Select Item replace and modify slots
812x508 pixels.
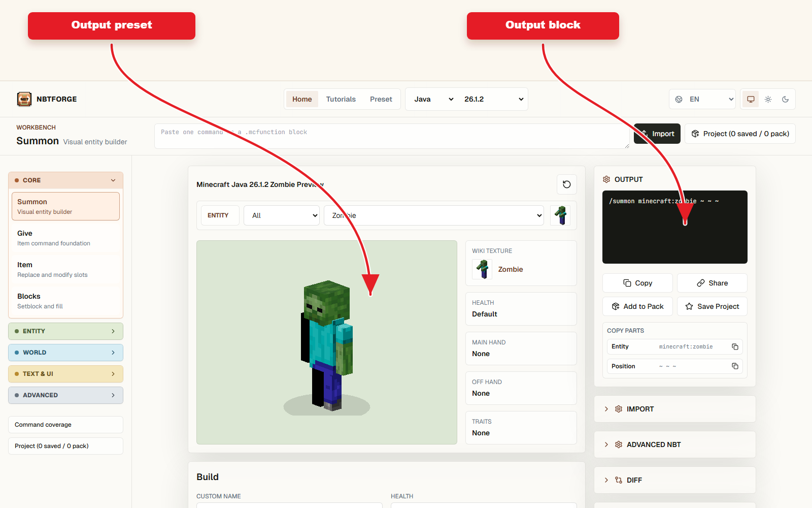coord(65,269)
